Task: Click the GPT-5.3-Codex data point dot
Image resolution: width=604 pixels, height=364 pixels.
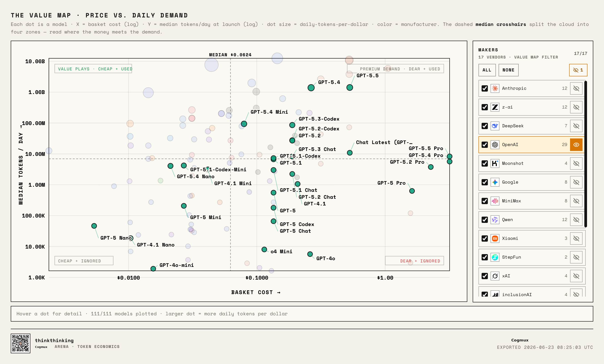Action: pos(292,125)
